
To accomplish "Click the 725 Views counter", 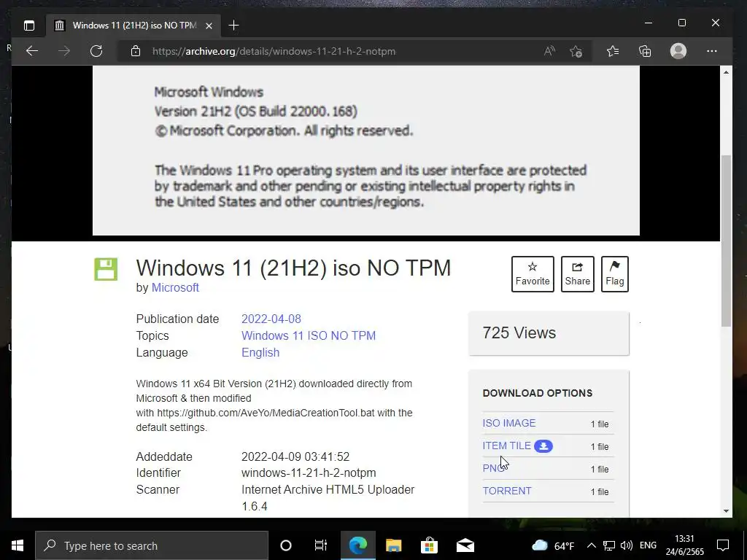I will (x=519, y=332).
